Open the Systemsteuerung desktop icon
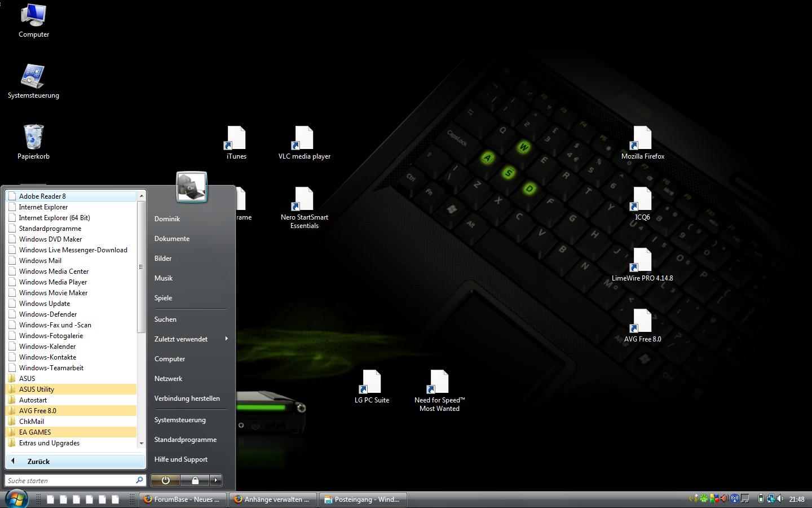 [x=33, y=82]
